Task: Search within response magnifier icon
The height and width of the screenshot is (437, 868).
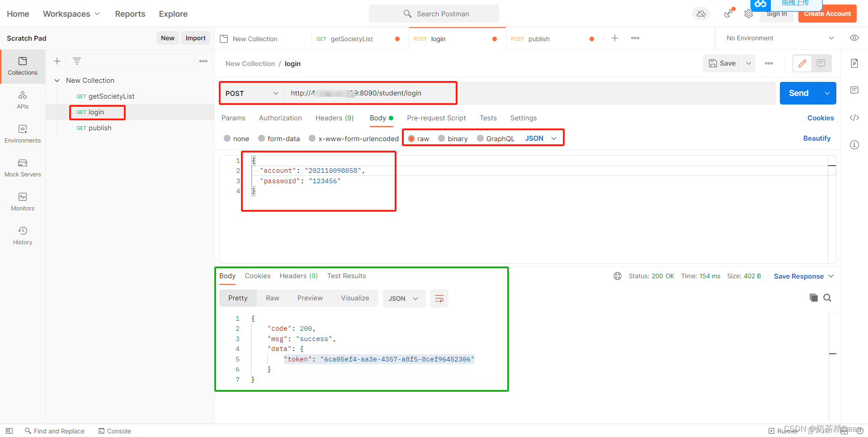Action: click(x=827, y=298)
